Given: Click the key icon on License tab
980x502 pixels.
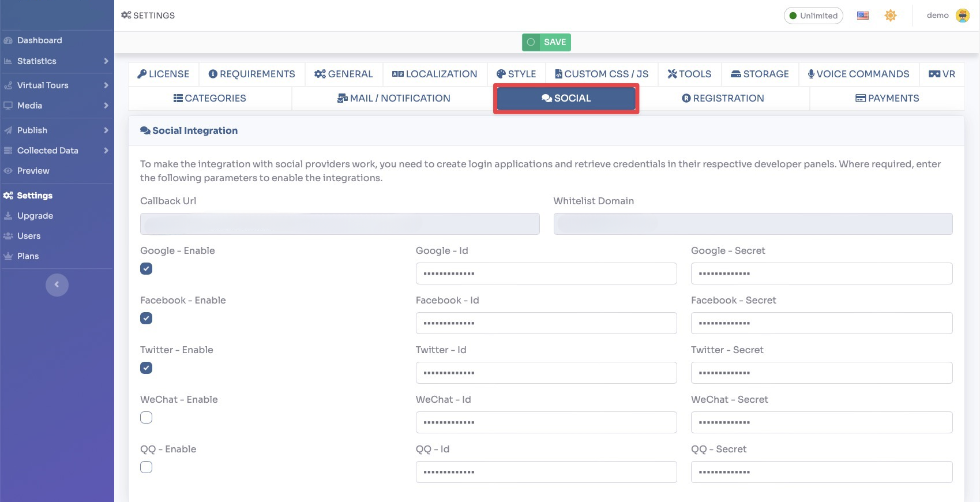Looking at the screenshot, I should point(142,74).
